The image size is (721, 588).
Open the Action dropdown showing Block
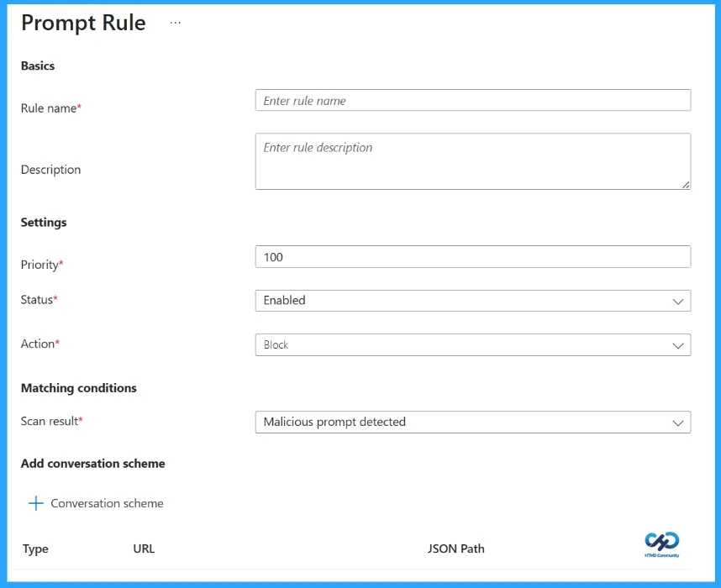click(x=471, y=344)
